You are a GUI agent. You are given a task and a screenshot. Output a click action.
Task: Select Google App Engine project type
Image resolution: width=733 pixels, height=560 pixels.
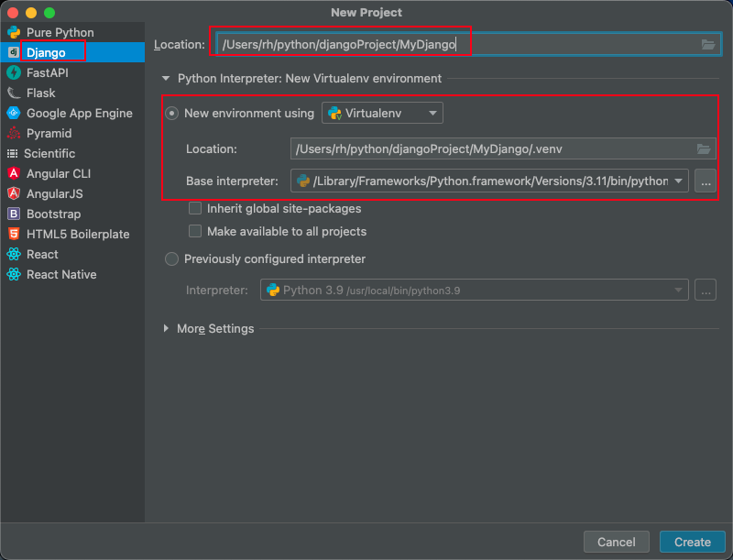pyautogui.click(x=72, y=113)
